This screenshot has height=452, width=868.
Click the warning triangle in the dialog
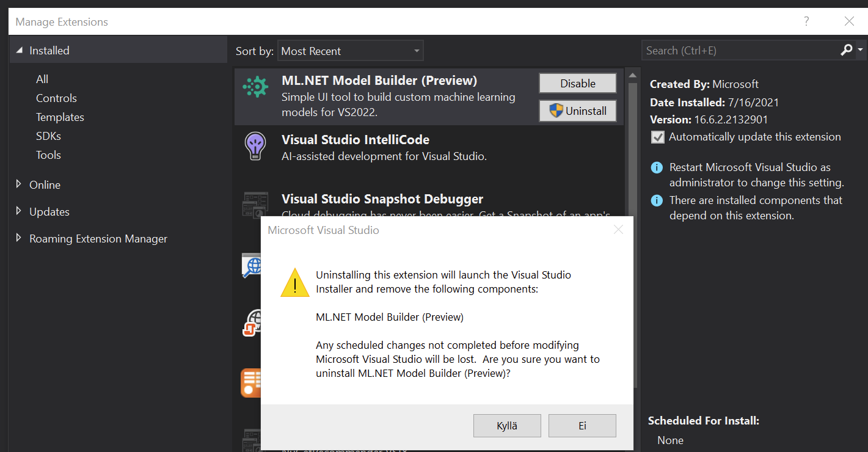pos(295,283)
